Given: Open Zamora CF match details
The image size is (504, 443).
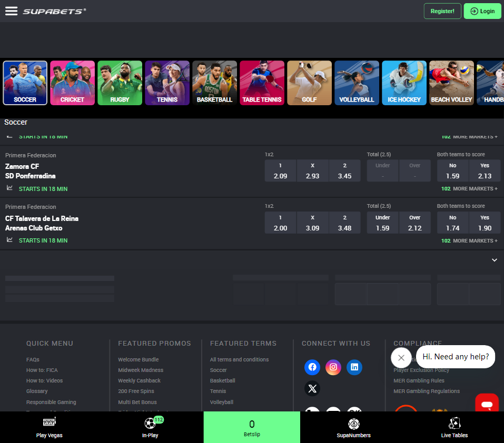Looking at the screenshot, I should (30, 171).
